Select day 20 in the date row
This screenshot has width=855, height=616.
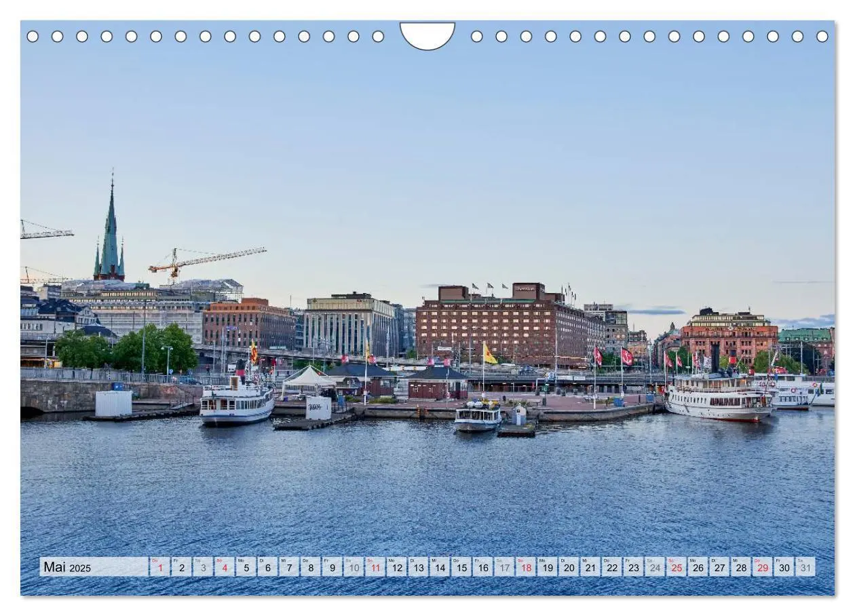(x=569, y=567)
